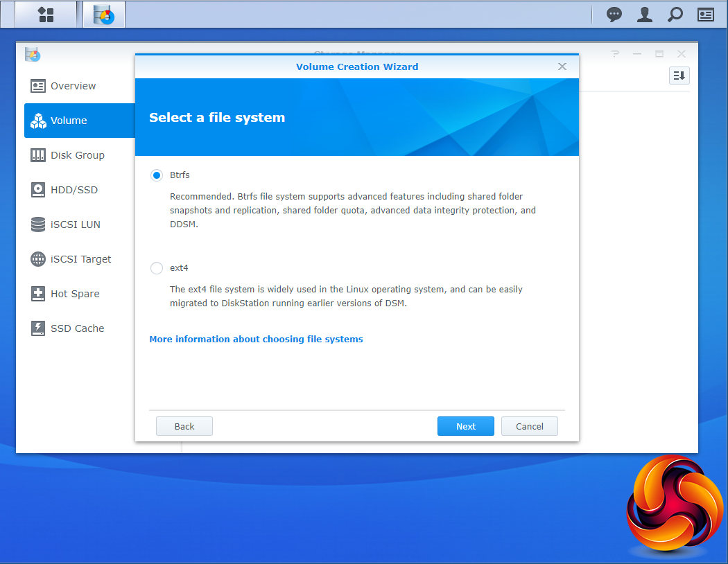Viewport: 728px width, 564px height.
Task: Click the iSCSI Target globe icon
Action: point(38,259)
